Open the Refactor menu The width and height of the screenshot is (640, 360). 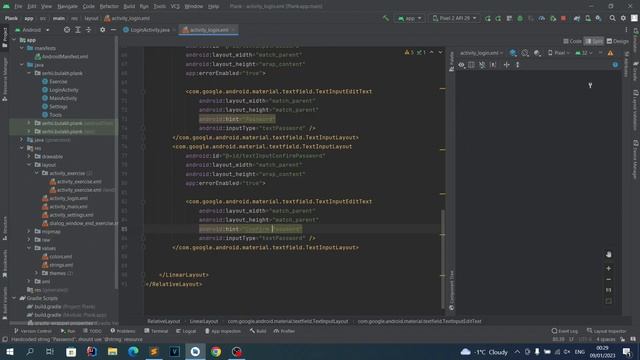109,6
